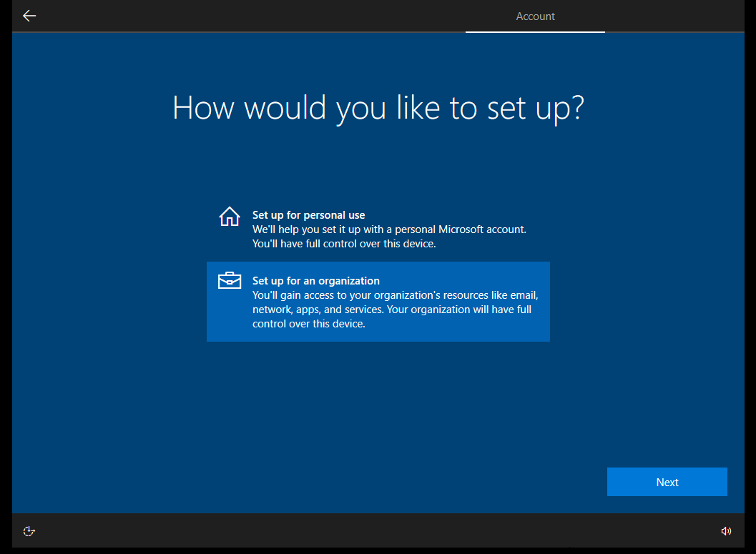The image size is (756, 554).
Task: Open the Ease of Access icon
Action: [29, 531]
